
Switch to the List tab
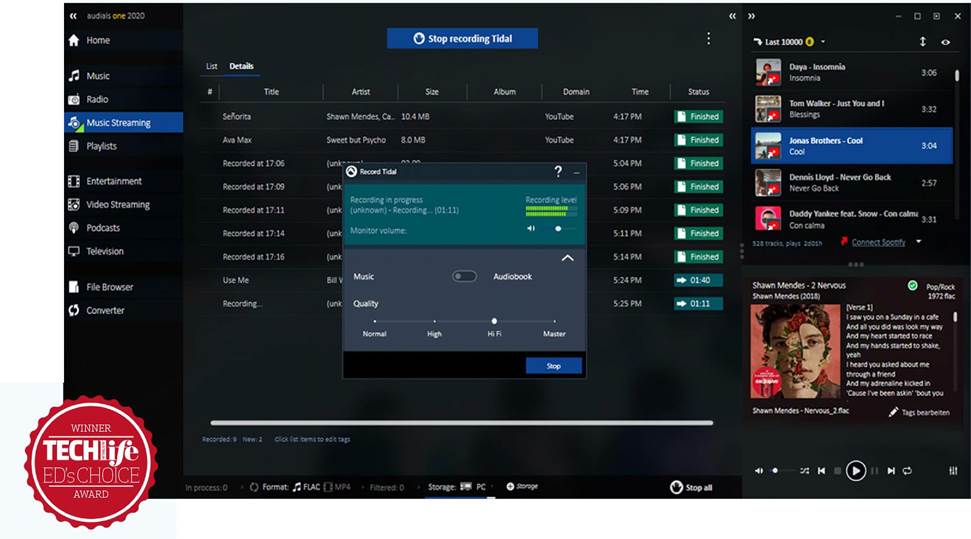(212, 66)
